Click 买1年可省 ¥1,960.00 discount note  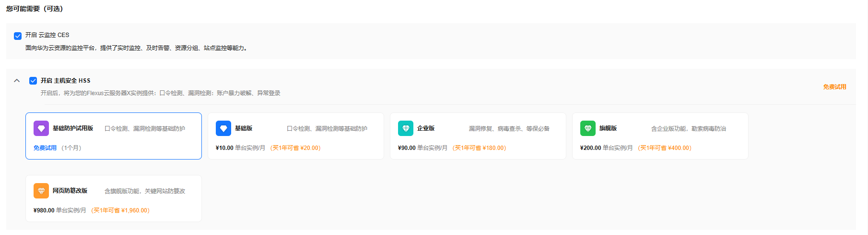pyautogui.click(x=120, y=210)
